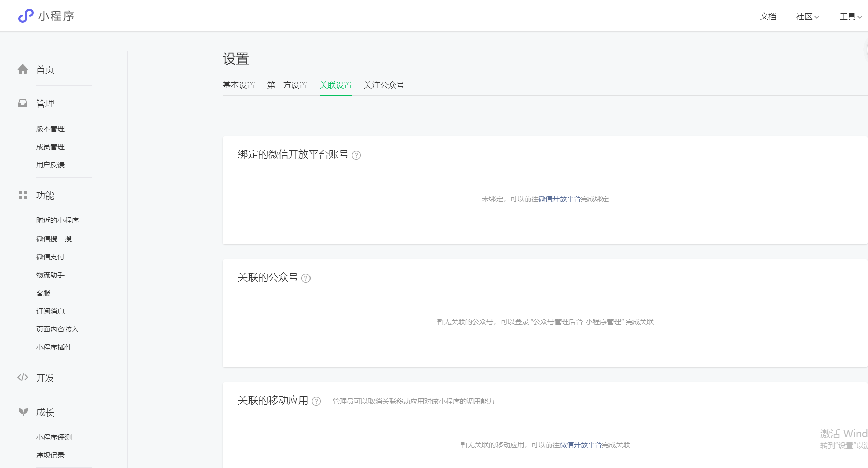Open 用户反馈 in the sidebar
868x468 pixels.
pos(50,165)
